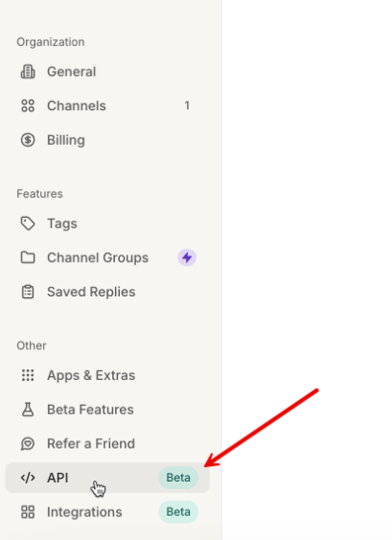Click the Channels count number 1
Image resolution: width=392 pixels, height=540 pixels.
click(x=187, y=106)
